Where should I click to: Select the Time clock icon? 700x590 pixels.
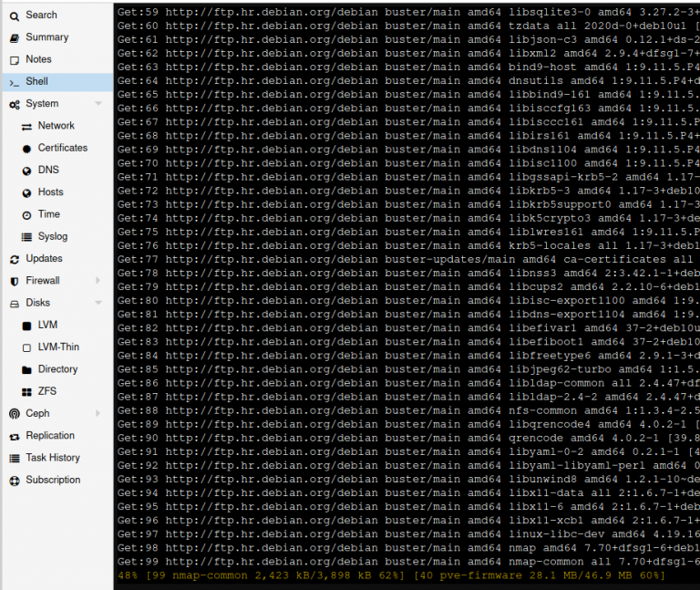pyautogui.click(x=27, y=214)
